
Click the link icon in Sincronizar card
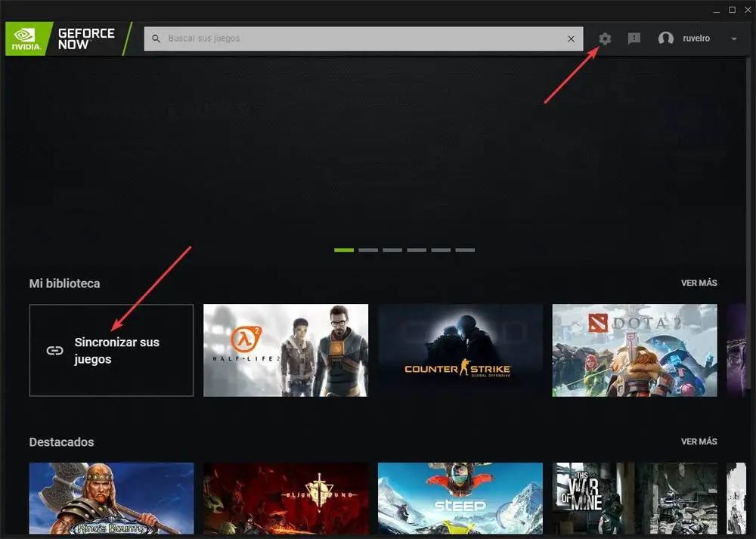coord(54,351)
